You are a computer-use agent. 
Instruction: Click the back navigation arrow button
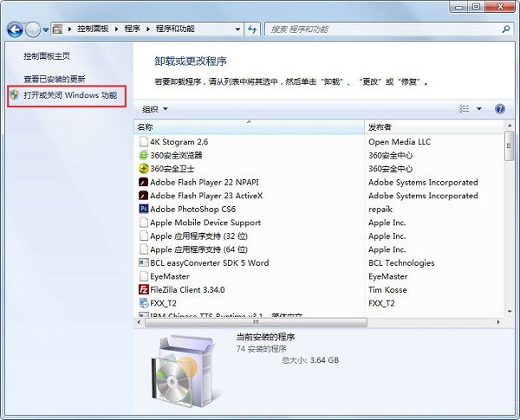(x=15, y=29)
